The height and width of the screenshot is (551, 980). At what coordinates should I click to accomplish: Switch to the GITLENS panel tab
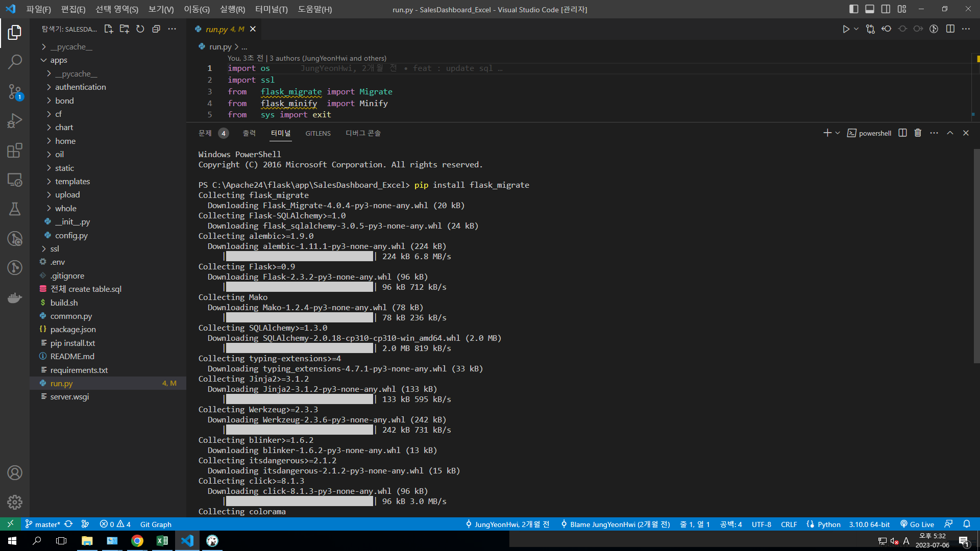318,133
